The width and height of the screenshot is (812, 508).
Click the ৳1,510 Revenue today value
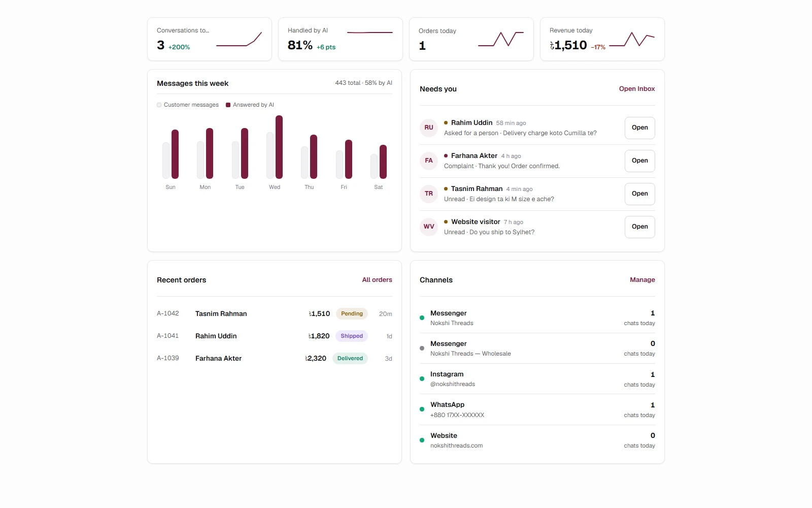point(568,46)
